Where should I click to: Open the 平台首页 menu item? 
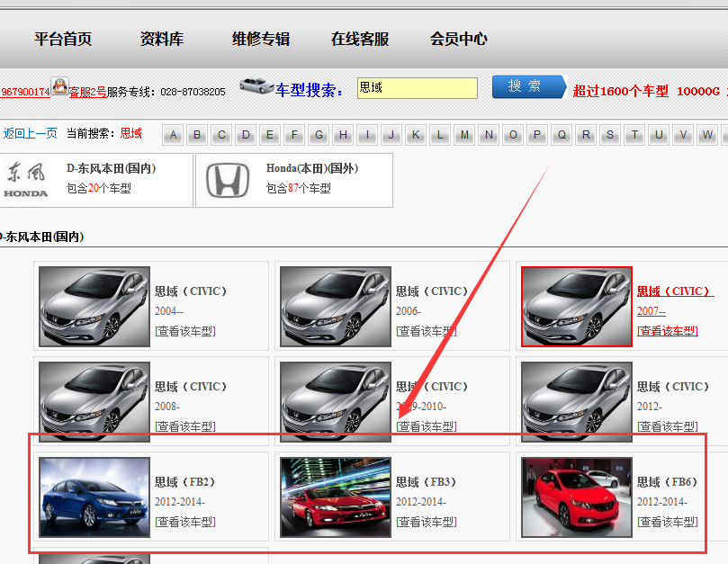pos(63,39)
